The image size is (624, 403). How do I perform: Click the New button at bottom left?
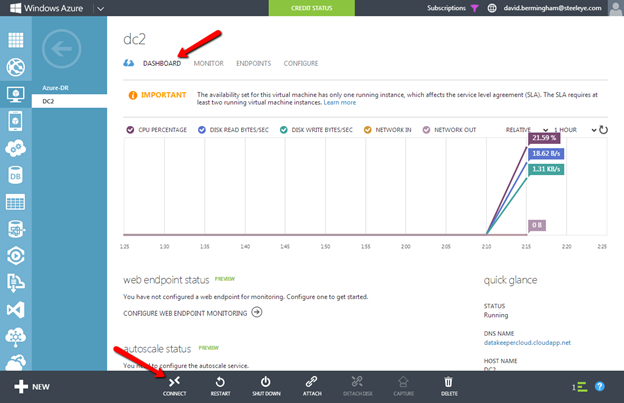(x=31, y=386)
